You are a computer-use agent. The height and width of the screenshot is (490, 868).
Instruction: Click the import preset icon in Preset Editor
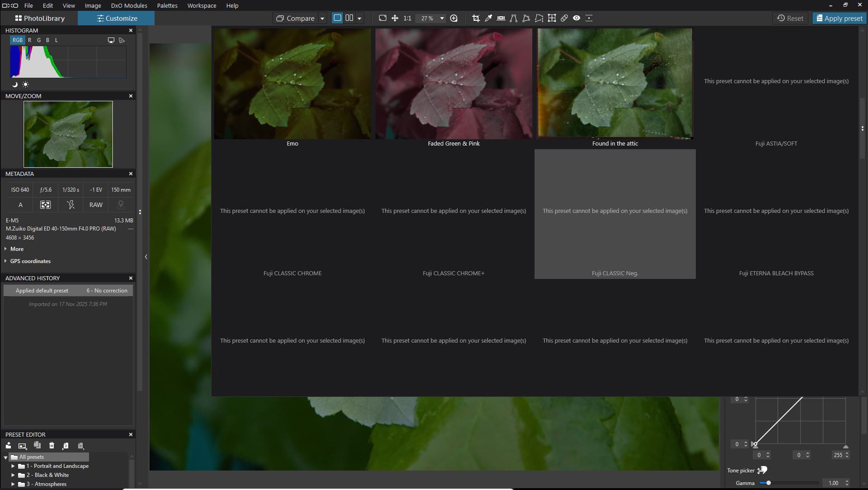tap(66, 446)
